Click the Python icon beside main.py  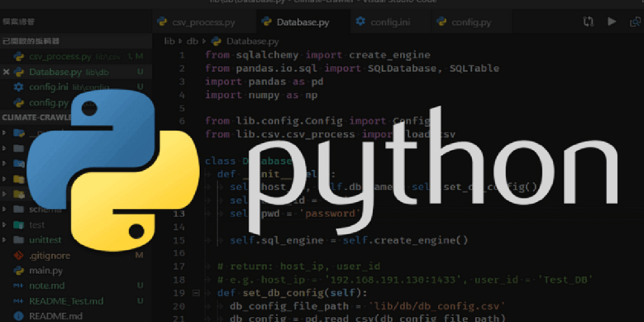click(x=19, y=270)
